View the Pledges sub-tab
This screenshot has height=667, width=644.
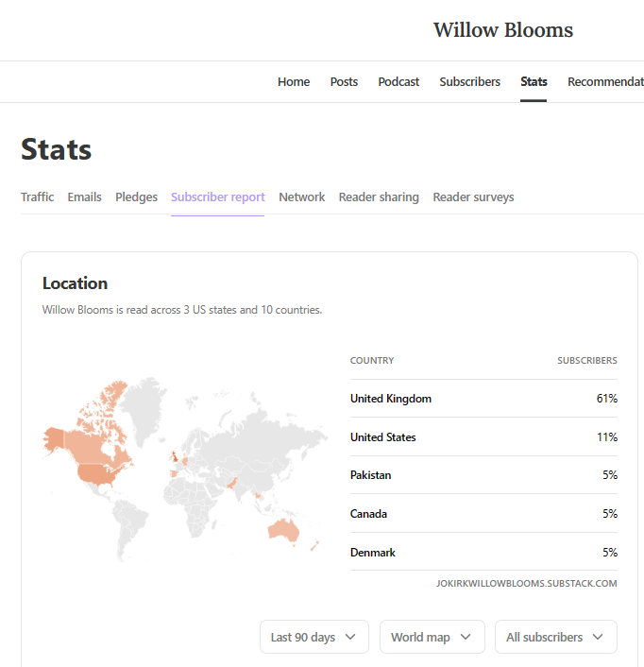tap(137, 197)
